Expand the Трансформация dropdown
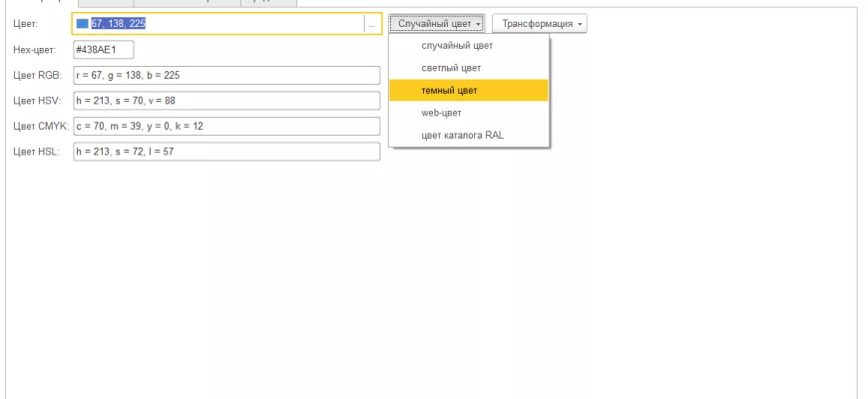This screenshot has height=399, width=868. click(539, 23)
